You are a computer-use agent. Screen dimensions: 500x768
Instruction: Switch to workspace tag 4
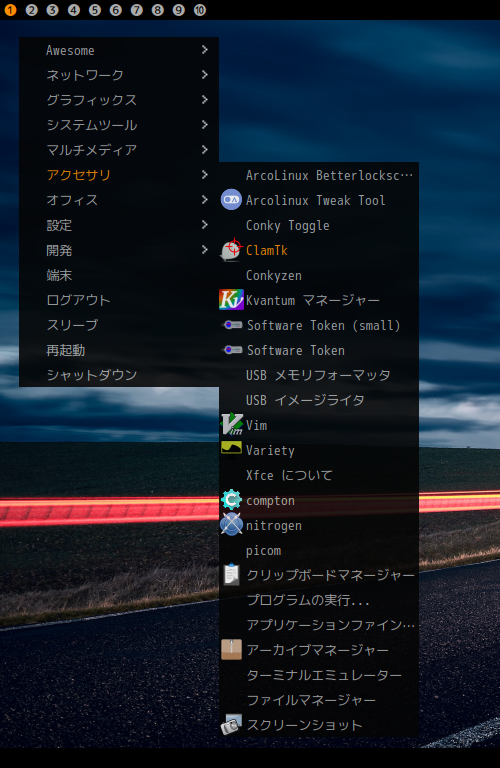(x=73, y=10)
